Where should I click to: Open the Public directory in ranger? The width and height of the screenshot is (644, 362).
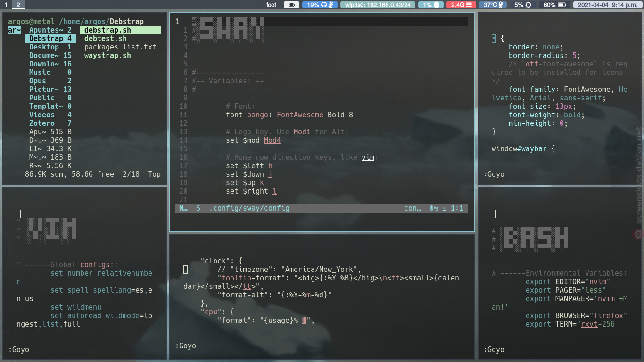[50, 98]
